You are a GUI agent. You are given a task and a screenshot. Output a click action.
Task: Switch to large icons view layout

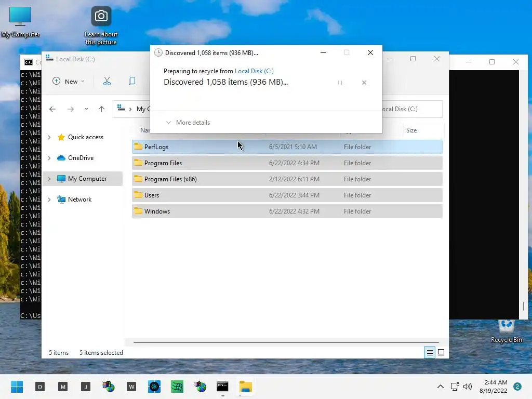(441, 353)
